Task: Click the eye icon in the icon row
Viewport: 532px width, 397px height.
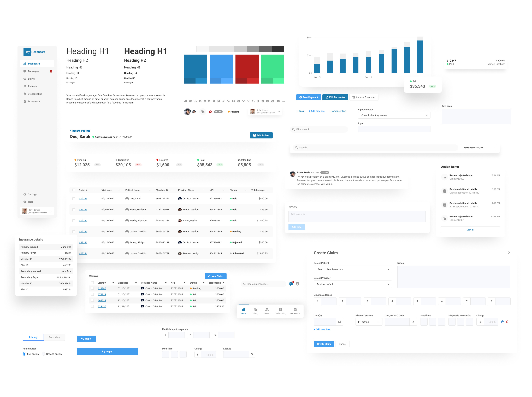Action: pos(273,101)
